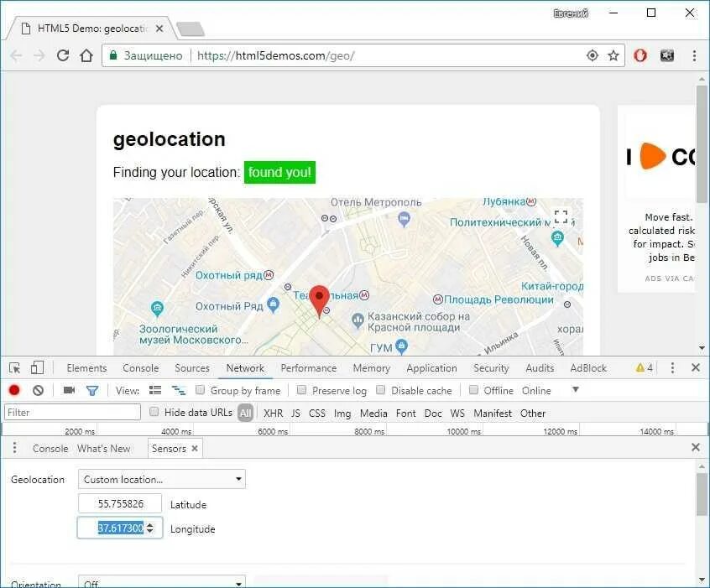Click the Latitude input field
Screen dimensions: 710x588
120,503
